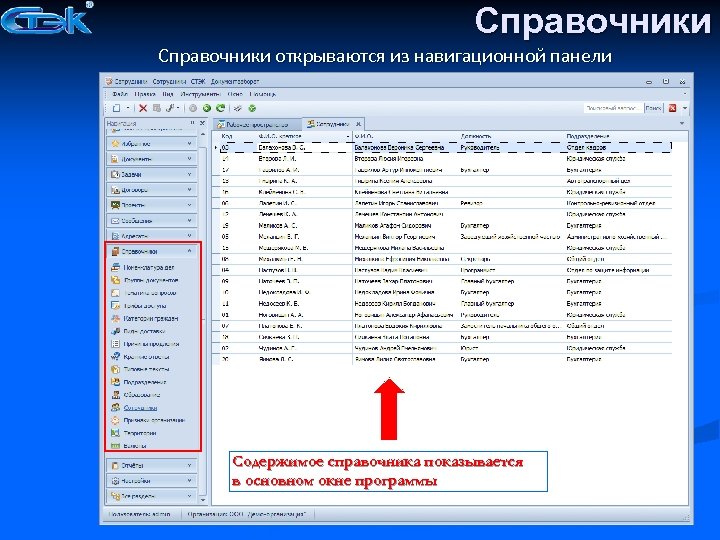The width and height of the screenshot is (720, 540).
Task: Open the Категории граждан icon
Action: coord(115,318)
